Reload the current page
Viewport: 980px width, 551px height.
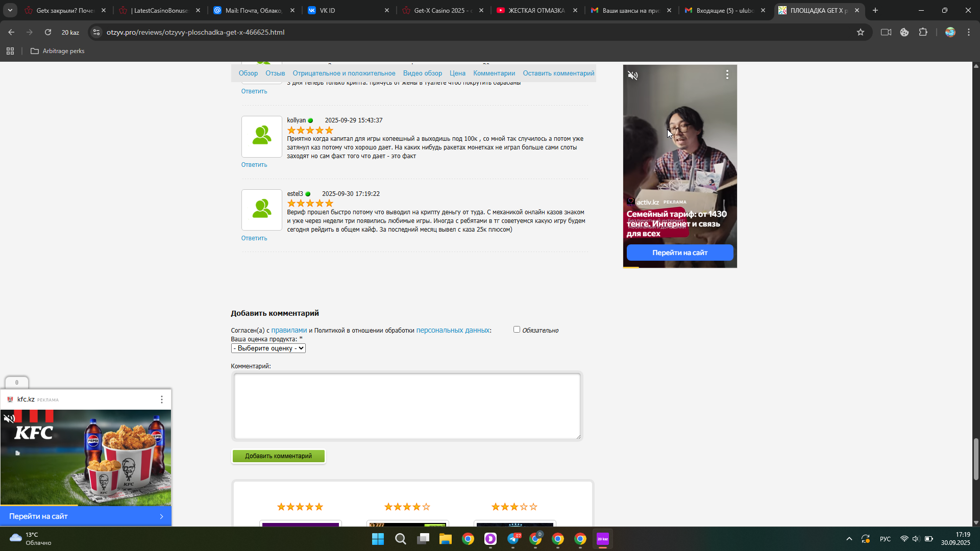tap(48, 32)
